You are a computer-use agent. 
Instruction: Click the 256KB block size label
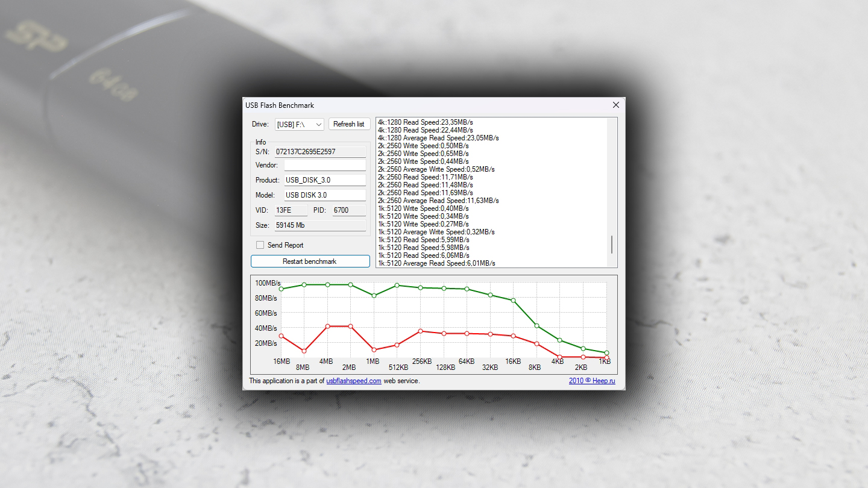[422, 361]
